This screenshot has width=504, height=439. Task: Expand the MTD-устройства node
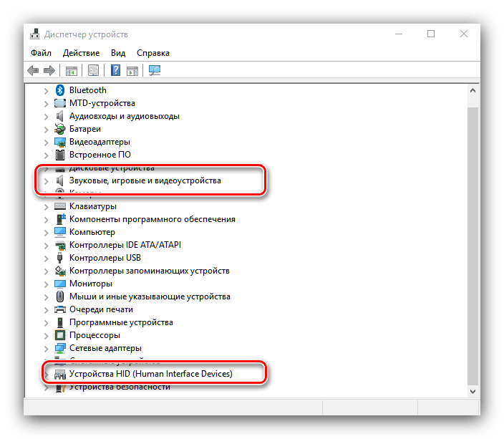click(x=47, y=104)
